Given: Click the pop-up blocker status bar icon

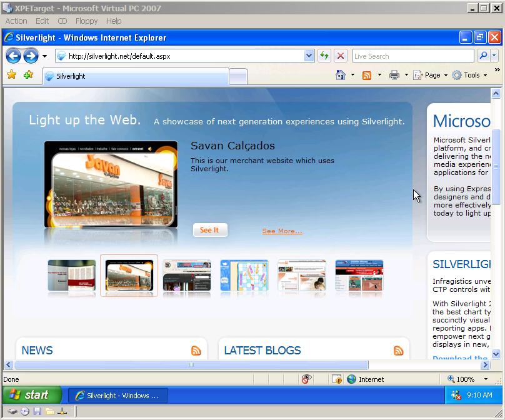Looking at the screenshot, I should [337, 379].
